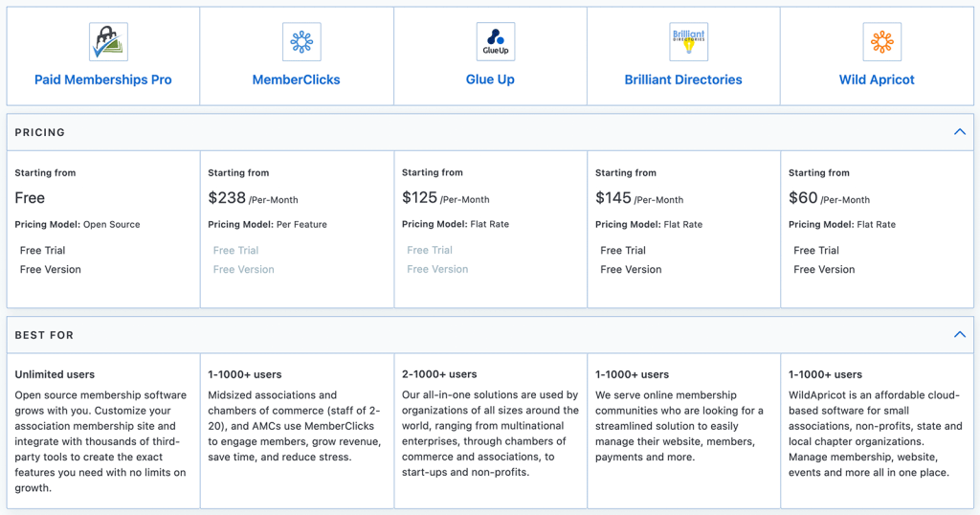Click greyed 'Free Trial' under Glue Up

(430, 250)
